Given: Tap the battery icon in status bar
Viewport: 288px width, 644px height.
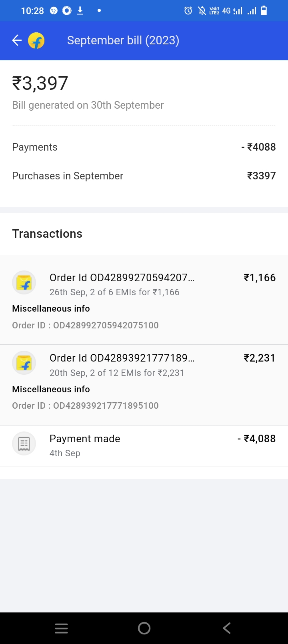Looking at the screenshot, I should pyautogui.click(x=264, y=11).
